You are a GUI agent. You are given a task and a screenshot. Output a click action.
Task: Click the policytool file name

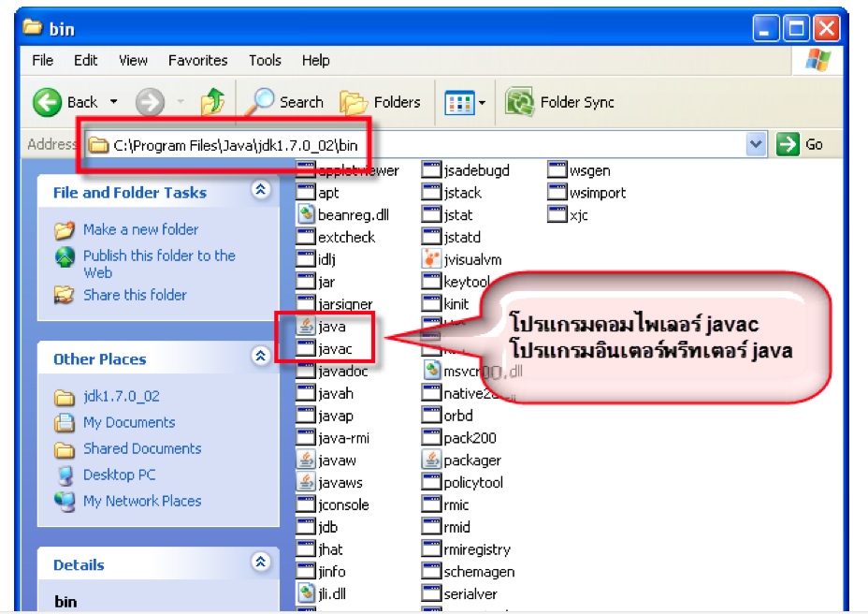[x=473, y=483]
